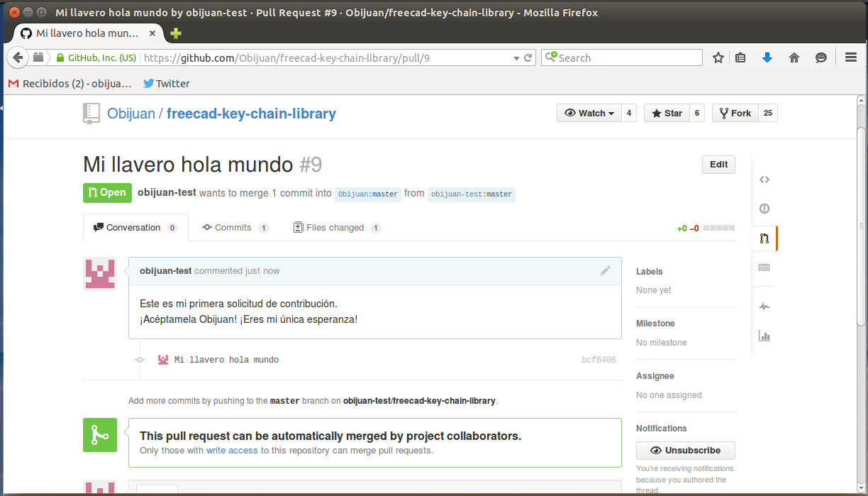The width and height of the screenshot is (868, 496).
Task: Expand the URL bar history dropdown arrow
Action: (516, 58)
